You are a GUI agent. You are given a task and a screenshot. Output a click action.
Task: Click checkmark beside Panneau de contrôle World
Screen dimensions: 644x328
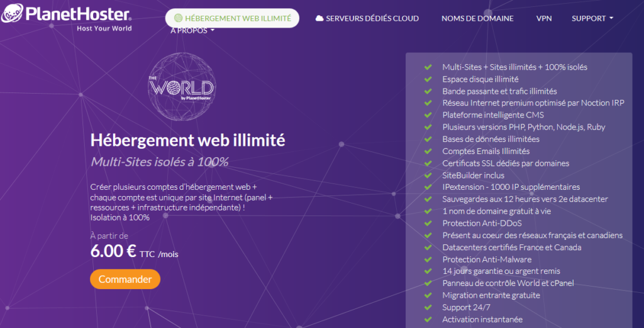[x=428, y=283]
